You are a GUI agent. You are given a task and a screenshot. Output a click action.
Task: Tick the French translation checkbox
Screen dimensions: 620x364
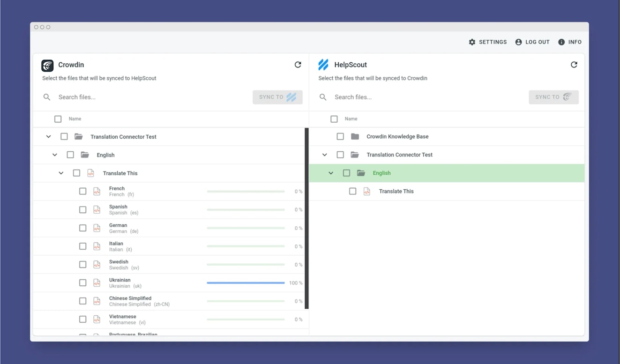[83, 191]
